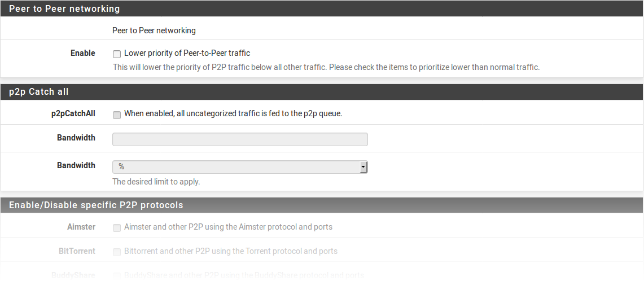The image size is (644, 281).
Task: Check the Aimster protocol checkbox
Action: (117, 228)
